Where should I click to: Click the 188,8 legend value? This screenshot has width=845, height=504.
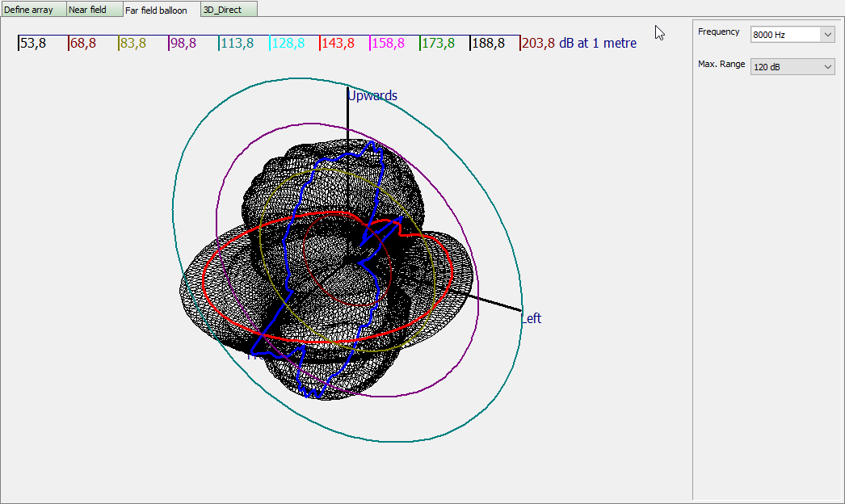click(x=488, y=43)
